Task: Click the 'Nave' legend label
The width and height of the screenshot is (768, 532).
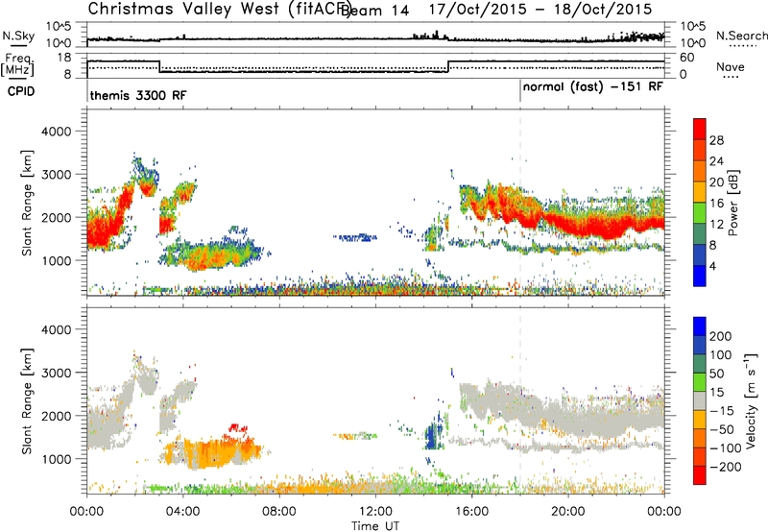Action: (x=731, y=66)
